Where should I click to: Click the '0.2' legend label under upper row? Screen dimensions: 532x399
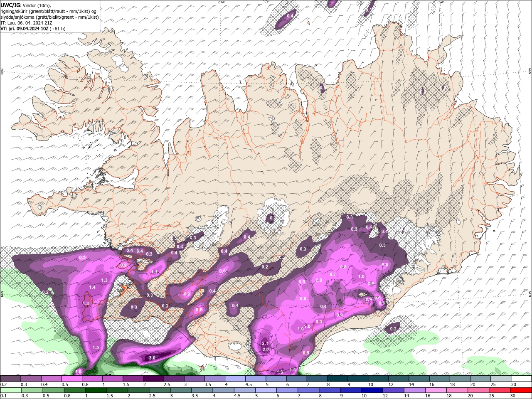pos(3,384)
